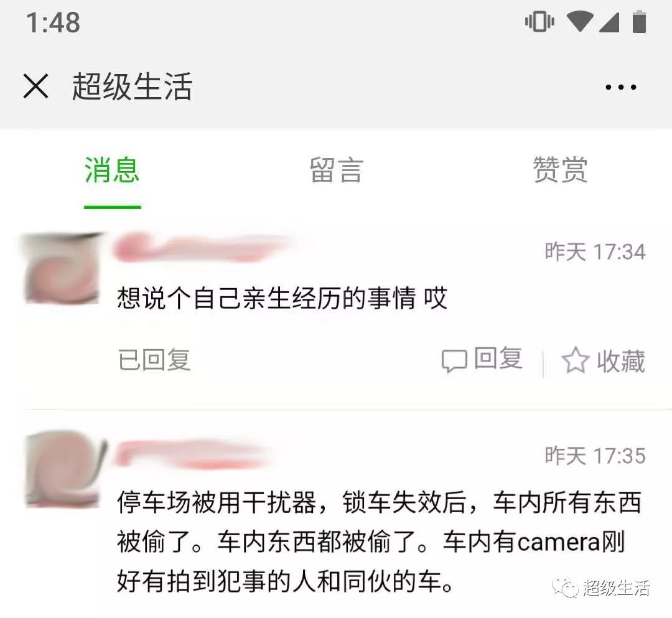Tap the cellular signal status icon

tap(609, 22)
